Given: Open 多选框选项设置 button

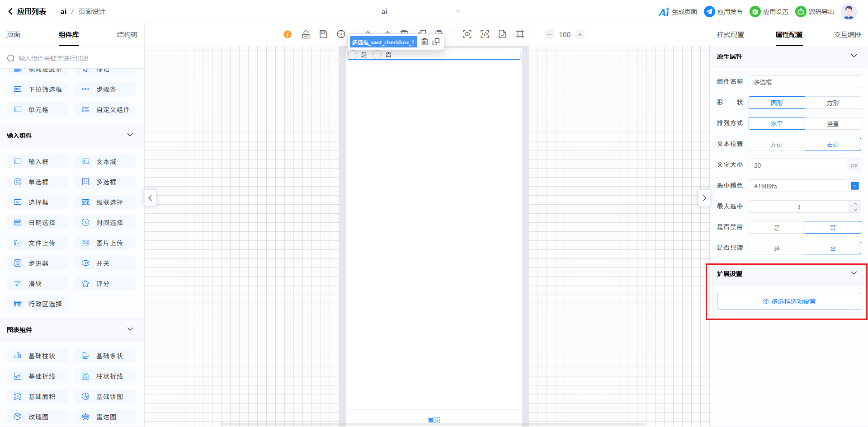Looking at the screenshot, I should coord(788,301).
